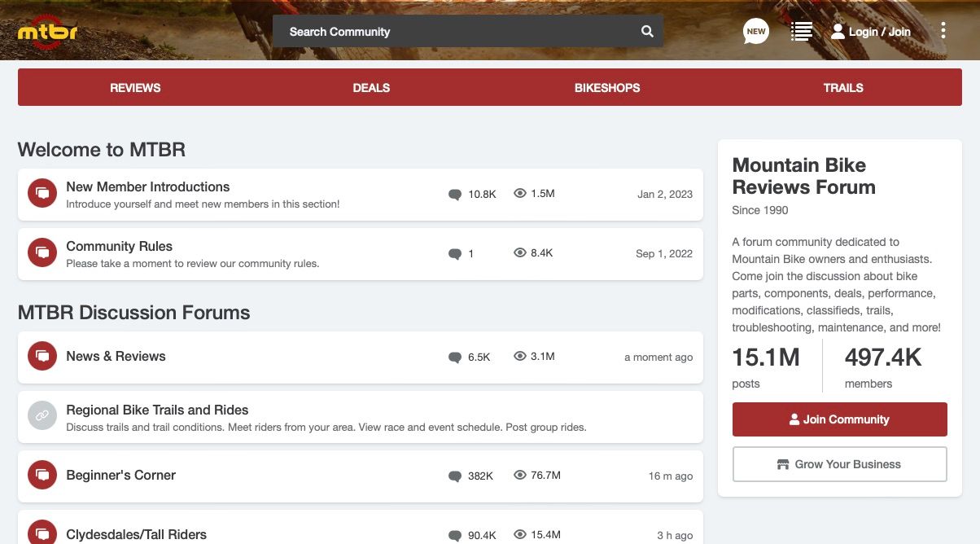Click the 'Welcome to MTBR' section heading
Image resolution: width=980 pixels, height=544 pixels.
102,150
